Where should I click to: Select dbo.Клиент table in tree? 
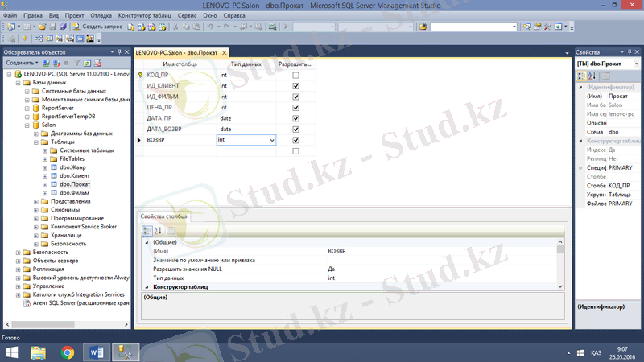click(74, 176)
